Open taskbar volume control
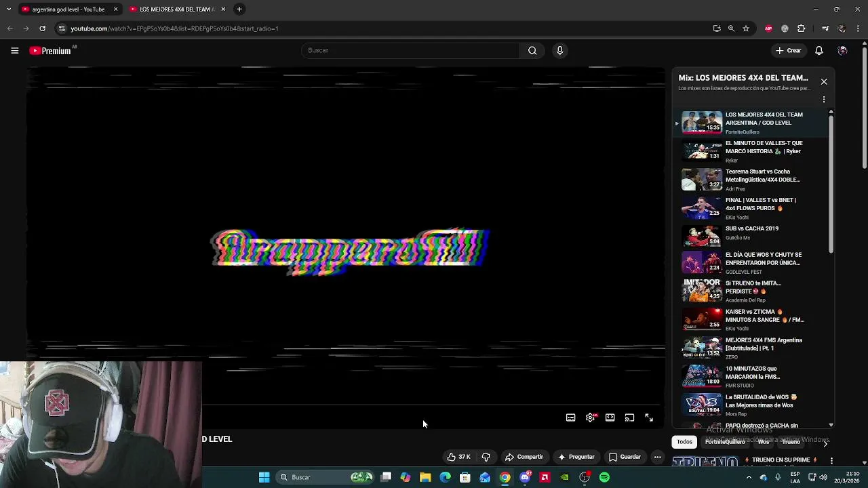Viewport: 868px width, 488px height. [823, 477]
